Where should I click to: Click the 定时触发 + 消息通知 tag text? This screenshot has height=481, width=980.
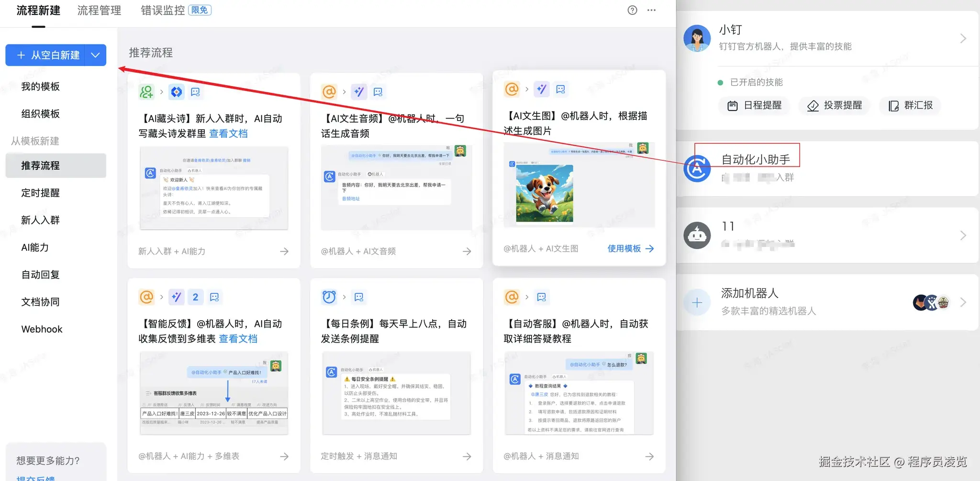point(359,457)
